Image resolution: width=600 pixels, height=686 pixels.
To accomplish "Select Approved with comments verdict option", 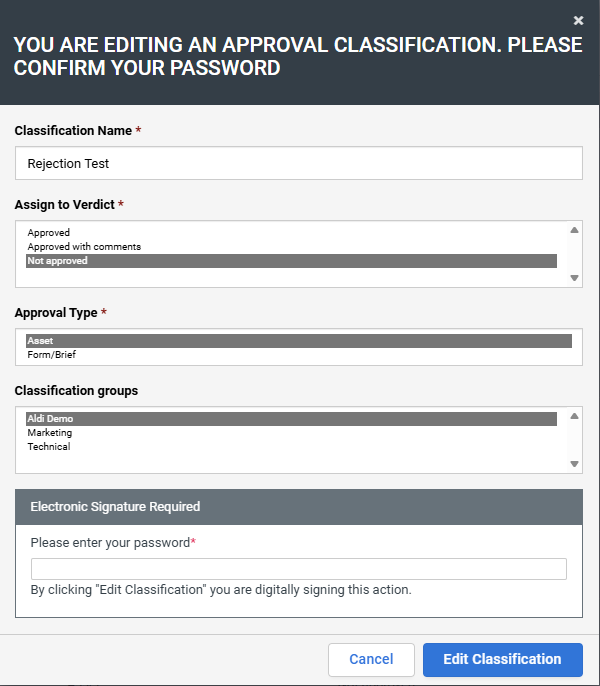I will (84, 247).
